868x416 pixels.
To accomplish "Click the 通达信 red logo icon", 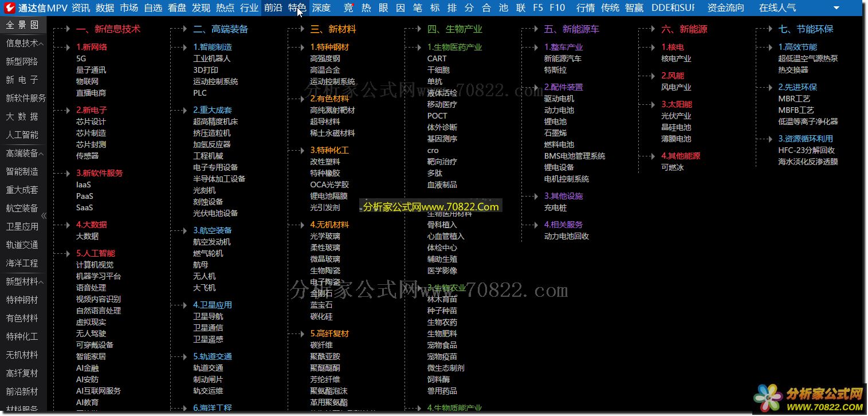I will [9, 7].
